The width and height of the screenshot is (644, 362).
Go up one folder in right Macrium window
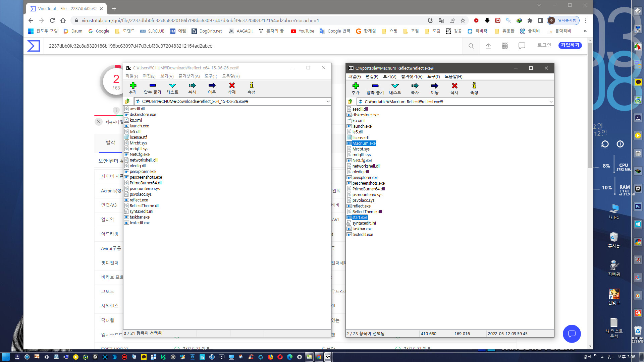350,102
